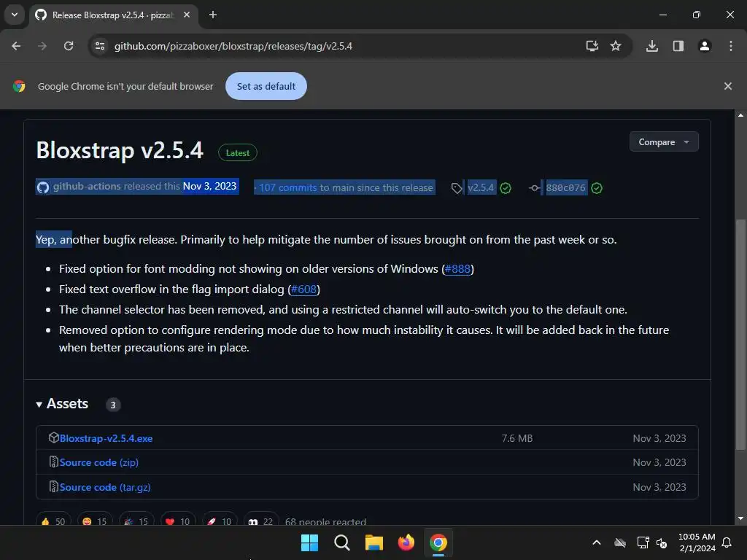The height and width of the screenshot is (560, 747).
Task: Bookmark this page with the star icon
Action: [x=616, y=46]
